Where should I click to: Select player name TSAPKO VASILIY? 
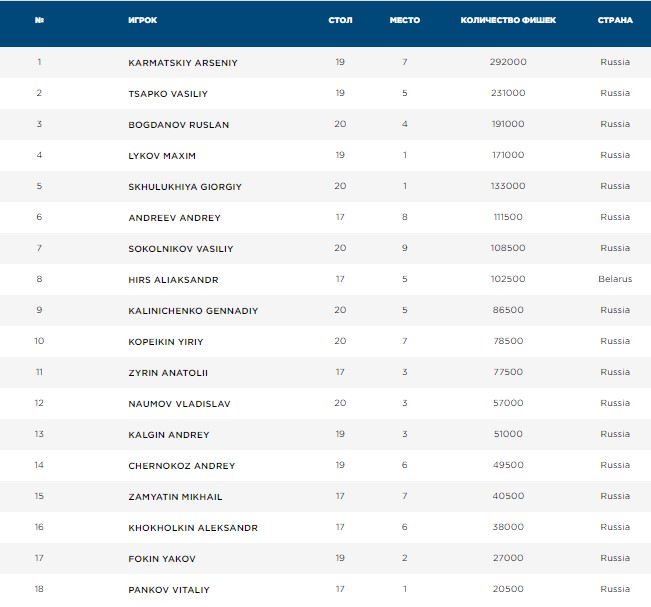click(168, 94)
